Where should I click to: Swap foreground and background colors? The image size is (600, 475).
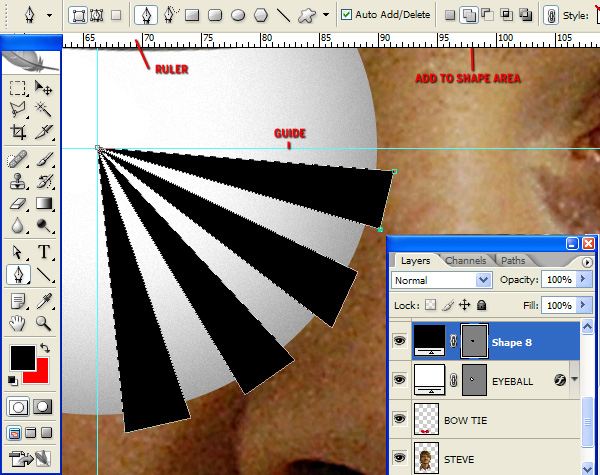click(x=45, y=348)
